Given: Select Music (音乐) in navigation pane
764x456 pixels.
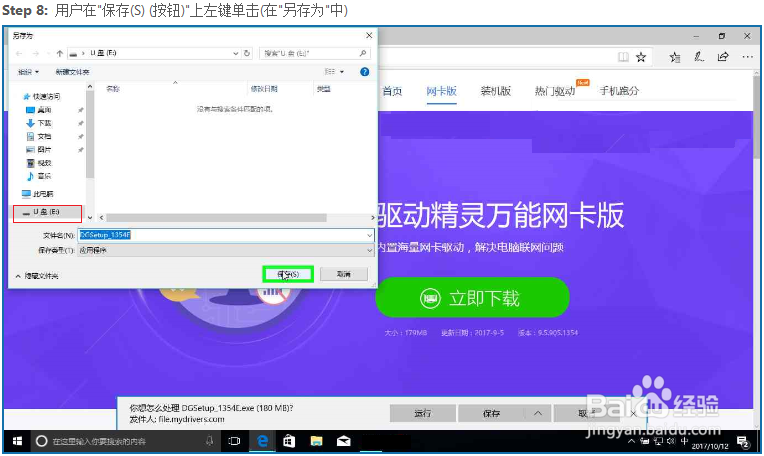Looking at the screenshot, I should click(39, 176).
